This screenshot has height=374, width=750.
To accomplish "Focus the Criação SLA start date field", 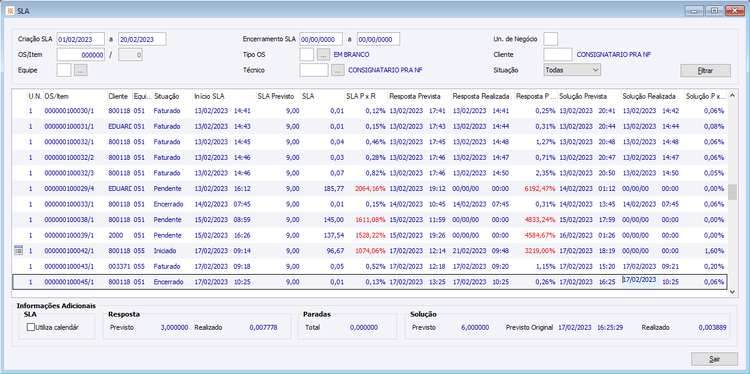I will tap(81, 39).
